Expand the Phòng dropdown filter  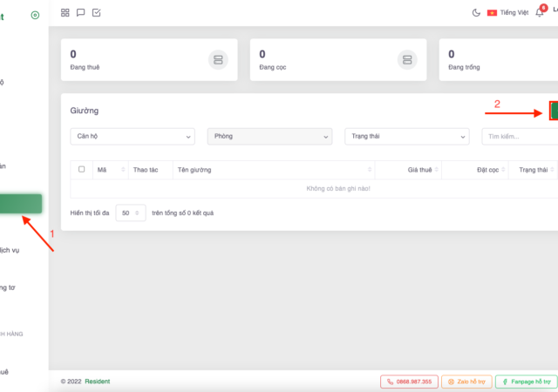269,137
